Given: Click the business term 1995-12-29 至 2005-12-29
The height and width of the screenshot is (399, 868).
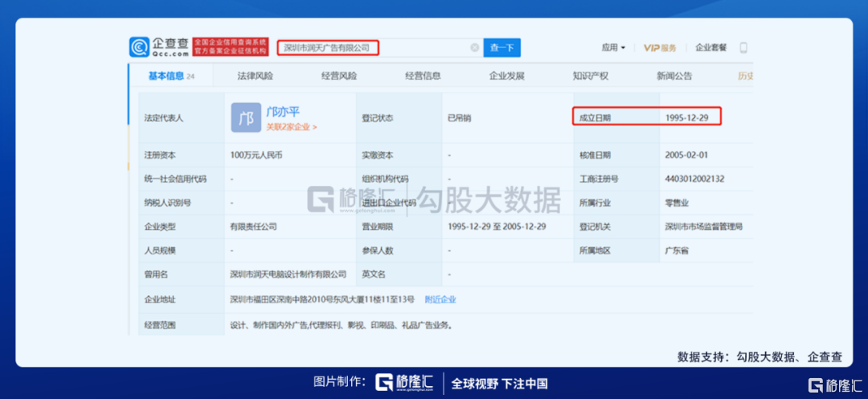Looking at the screenshot, I should pyautogui.click(x=497, y=226).
